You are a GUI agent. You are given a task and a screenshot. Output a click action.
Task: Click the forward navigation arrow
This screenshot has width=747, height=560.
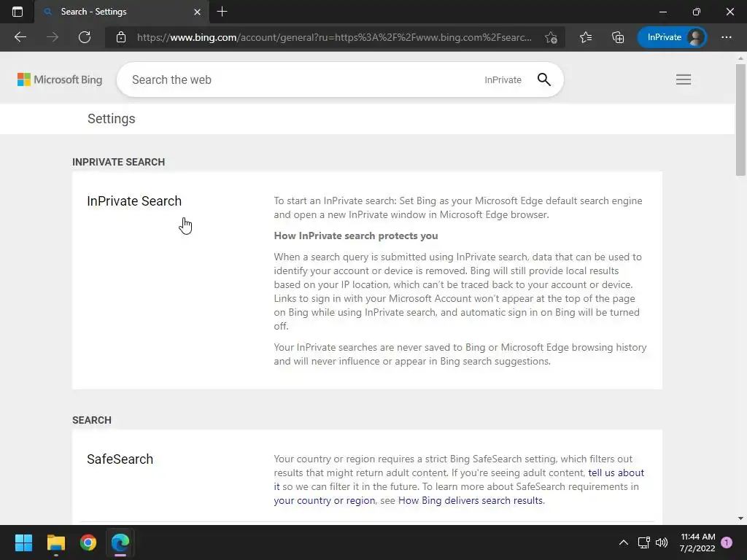[x=53, y=37]
